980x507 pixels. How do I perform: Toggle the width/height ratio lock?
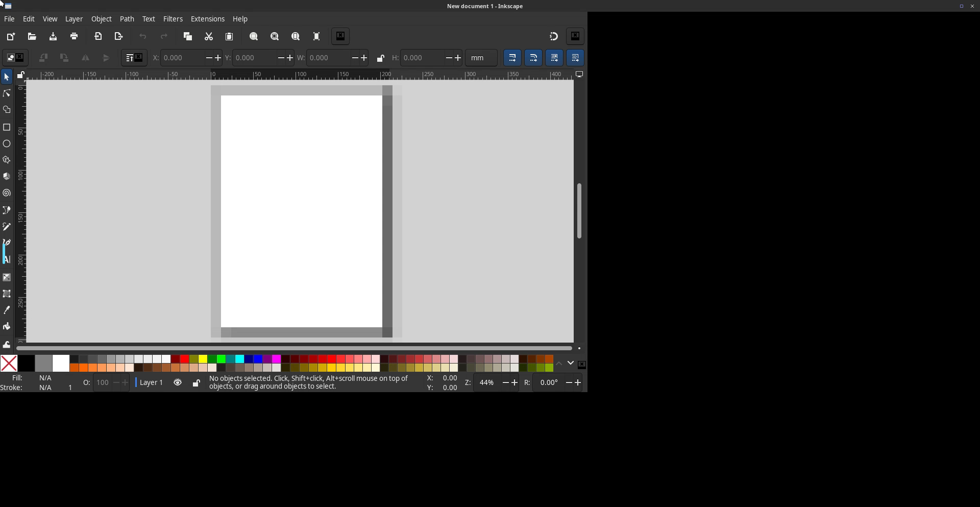[380, 58]
